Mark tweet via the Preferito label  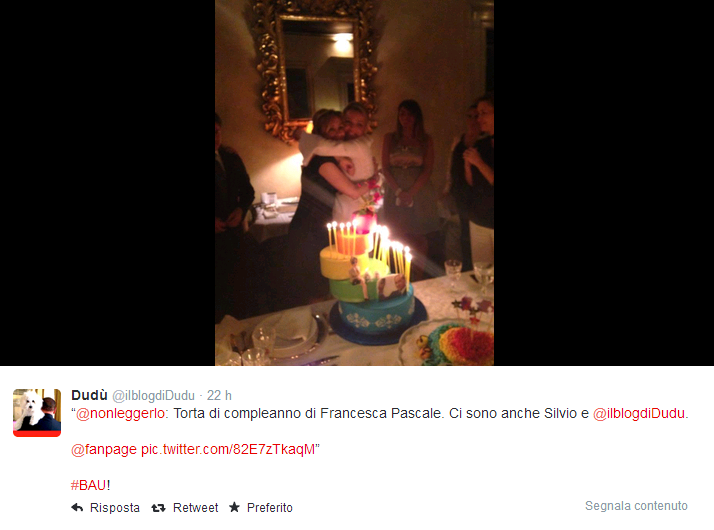tap(270, 508)
